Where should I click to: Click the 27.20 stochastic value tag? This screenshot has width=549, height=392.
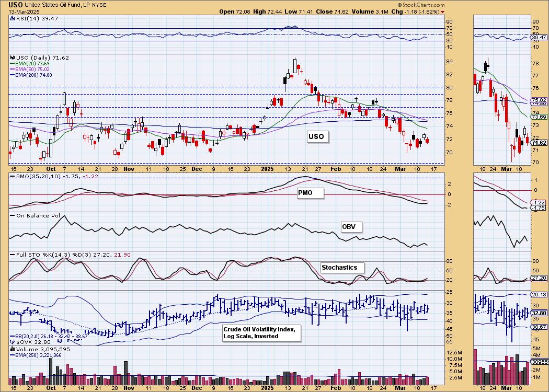coord(539,278)
